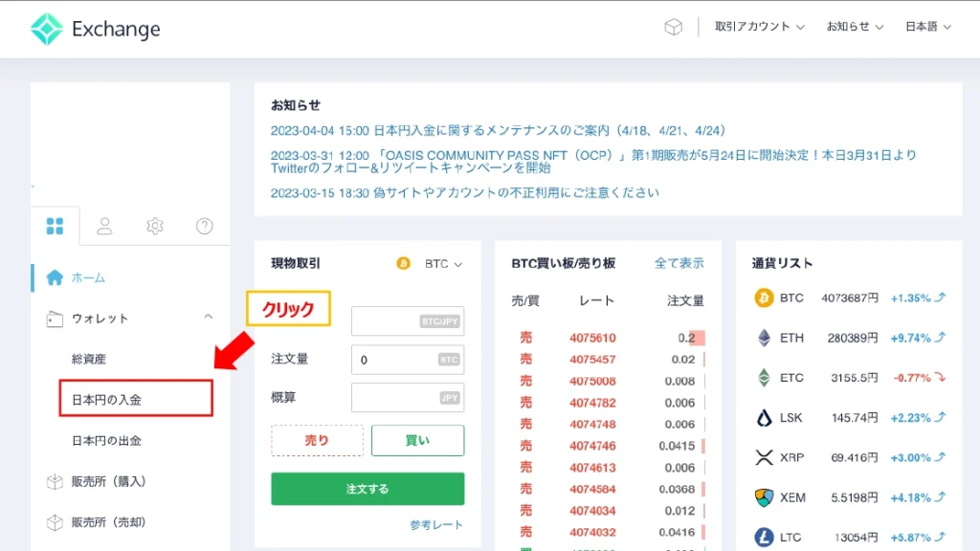Click sell rate 4074782

tap(592, 403)
